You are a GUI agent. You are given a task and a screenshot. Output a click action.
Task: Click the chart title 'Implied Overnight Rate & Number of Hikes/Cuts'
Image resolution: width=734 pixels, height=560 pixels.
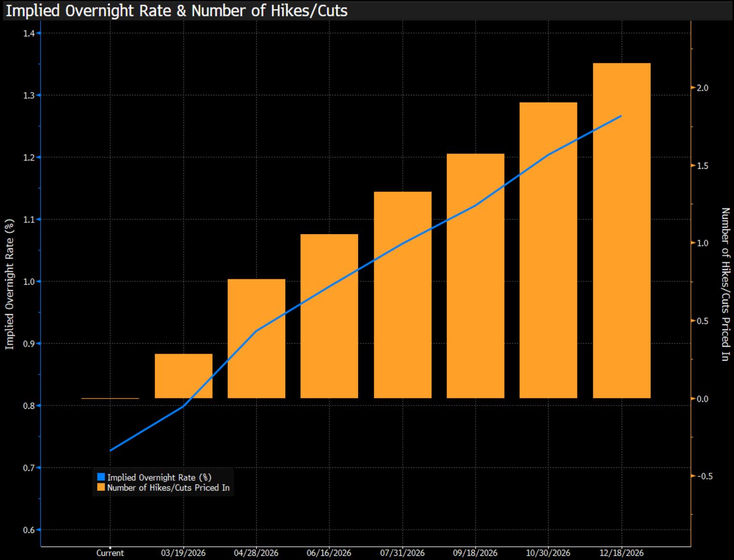pyautogui.click(x=176, y=11)
